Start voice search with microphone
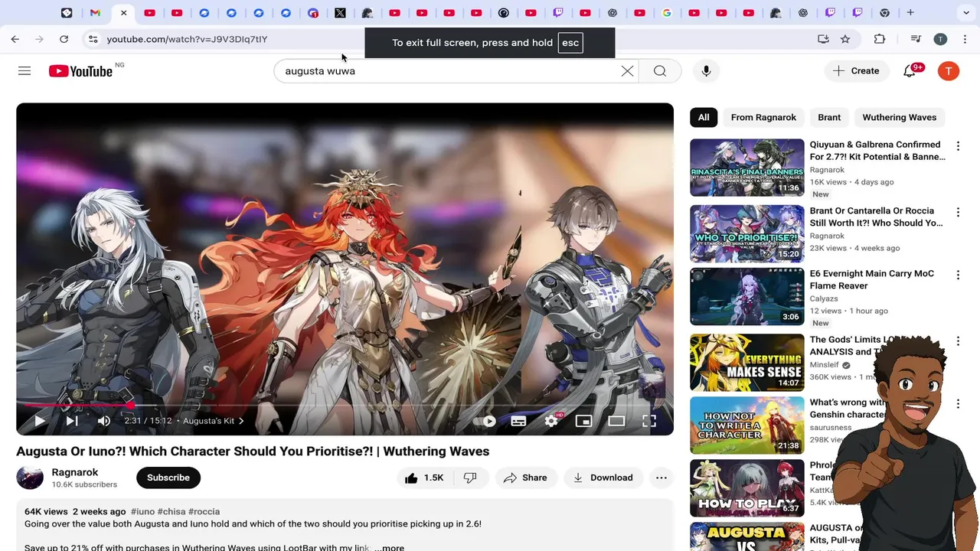Screen dimensions: 980x551 coord(706,71)
